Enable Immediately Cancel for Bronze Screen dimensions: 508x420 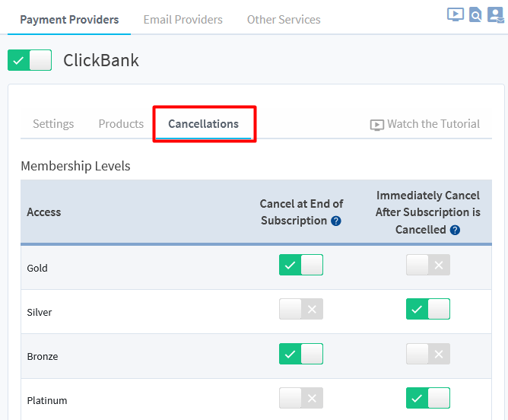coord(428,354)
